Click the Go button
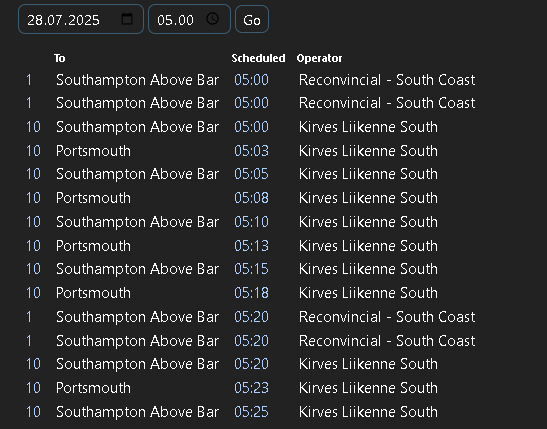The image size is (547, 429). click(x=252, y=20)
